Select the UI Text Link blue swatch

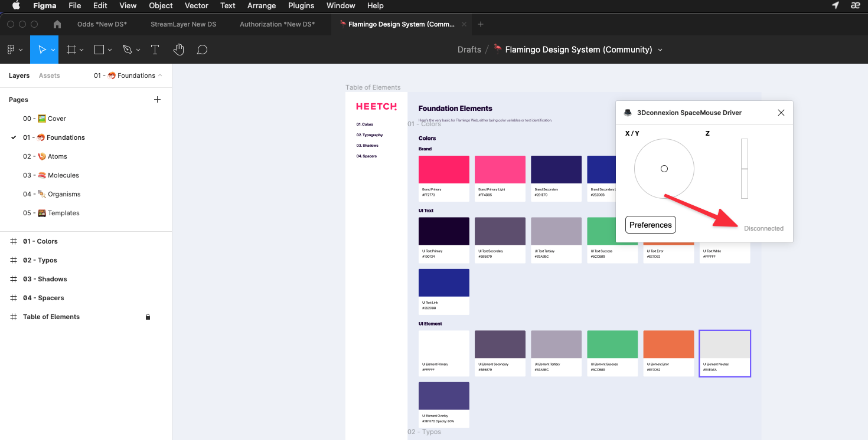click(444, 283)
